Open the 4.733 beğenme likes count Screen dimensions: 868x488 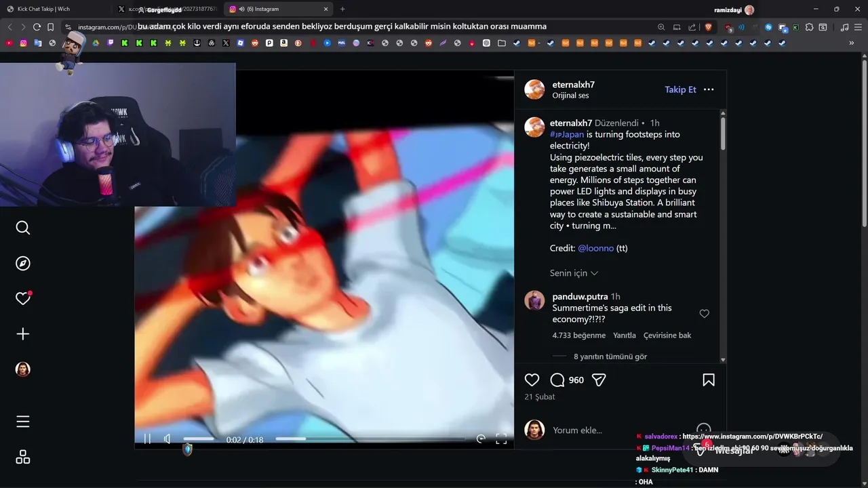click(x=578, y=335)
